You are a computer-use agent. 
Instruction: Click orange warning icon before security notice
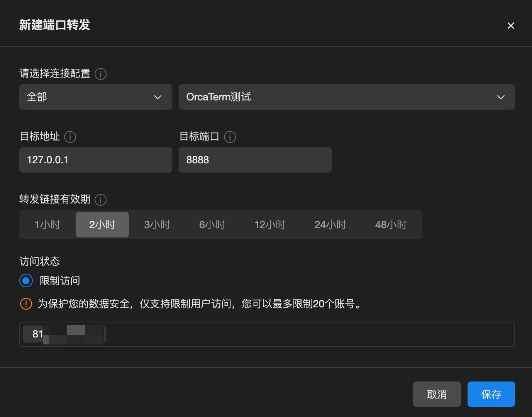pyautogui.click(x=26, y=304)
